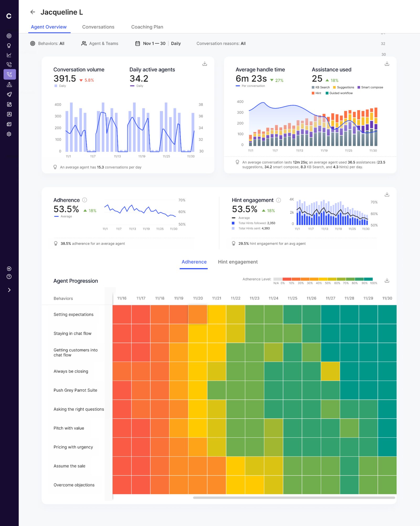Open the pencil edit sidebar icon

click(x=9, y=104)
